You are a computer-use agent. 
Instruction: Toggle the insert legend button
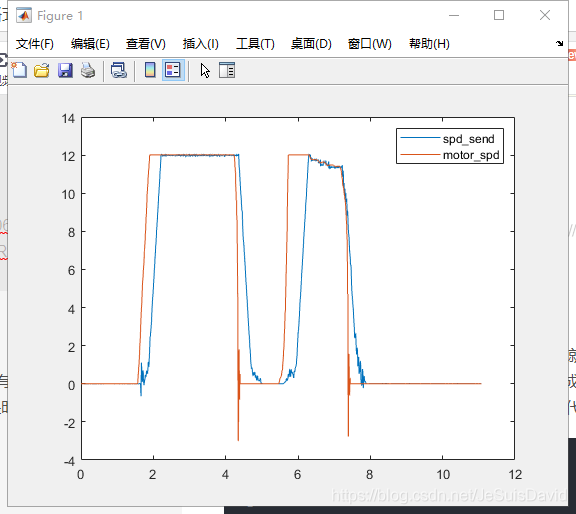click(173, 70)
